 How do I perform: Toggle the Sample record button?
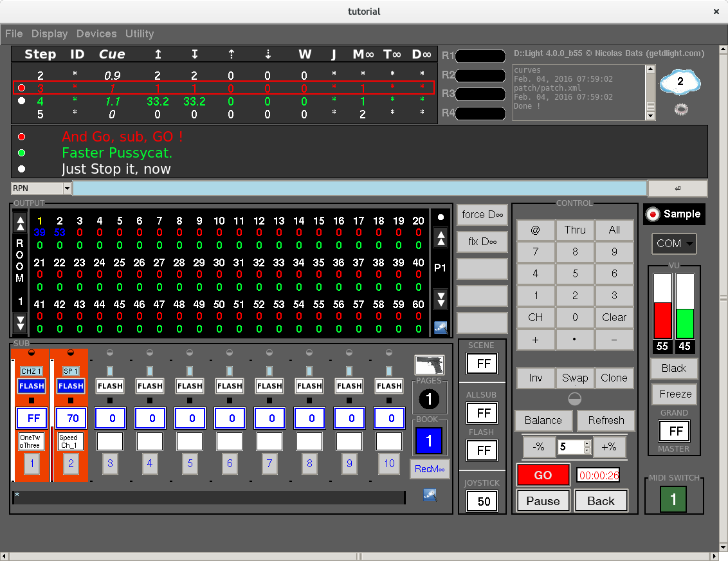point(674,214)
